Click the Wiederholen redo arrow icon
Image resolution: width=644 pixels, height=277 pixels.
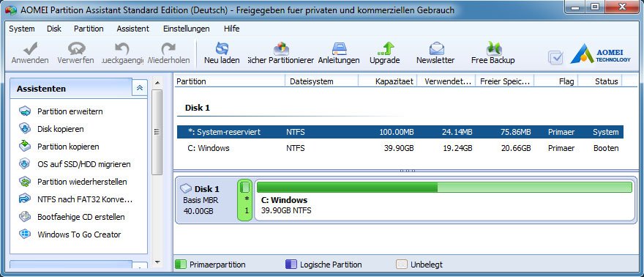(168, 48)
